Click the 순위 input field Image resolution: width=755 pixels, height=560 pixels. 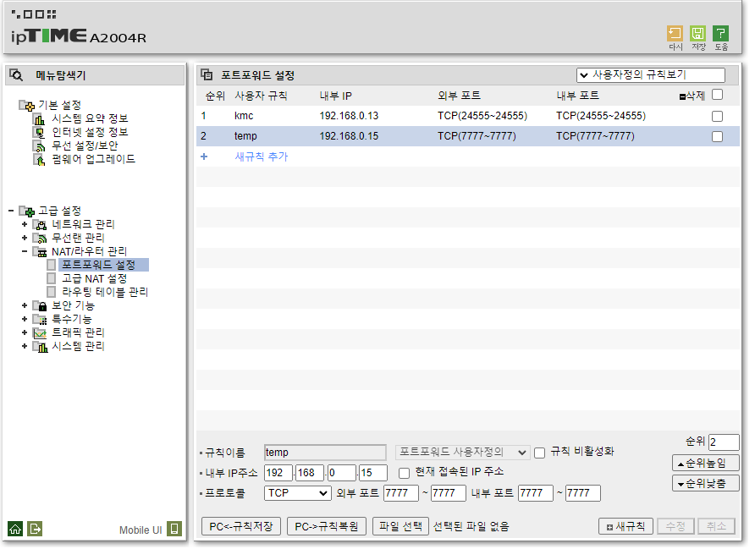point(725,442)
